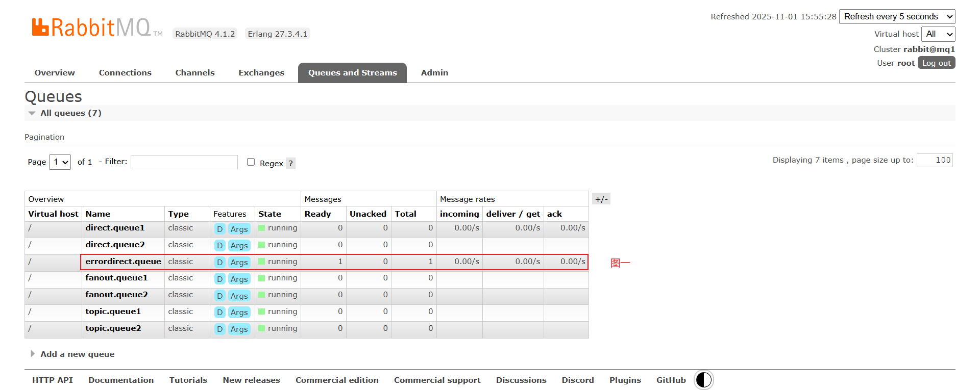Viewport: 980px width, 390px height.
Task: Open the Page number dropdown
Action: (60, 162)
